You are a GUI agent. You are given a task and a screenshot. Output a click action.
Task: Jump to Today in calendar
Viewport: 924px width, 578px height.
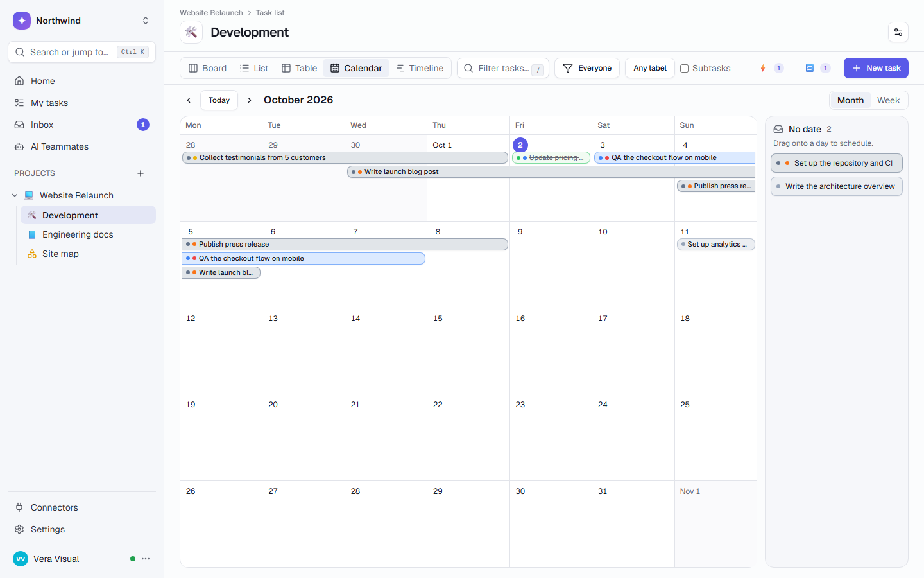tap(219, 100)
